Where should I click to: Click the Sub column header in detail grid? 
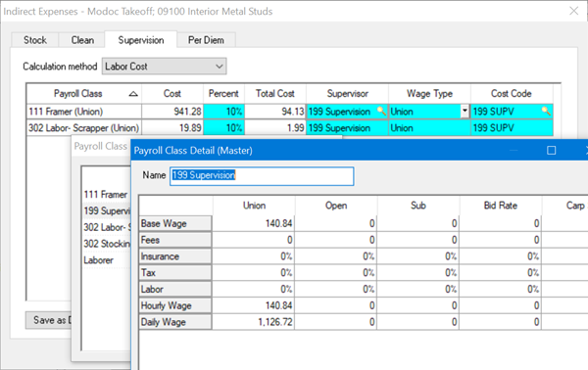click(x=418, y=206)
